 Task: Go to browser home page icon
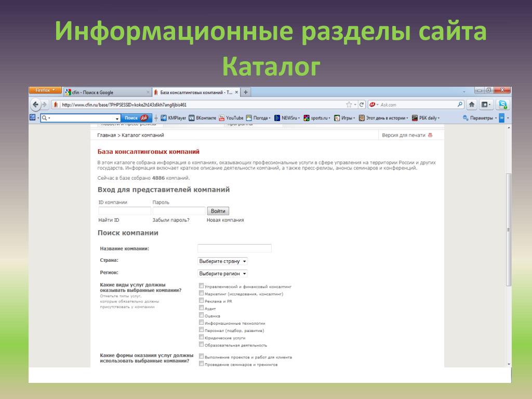pos(472,104)
